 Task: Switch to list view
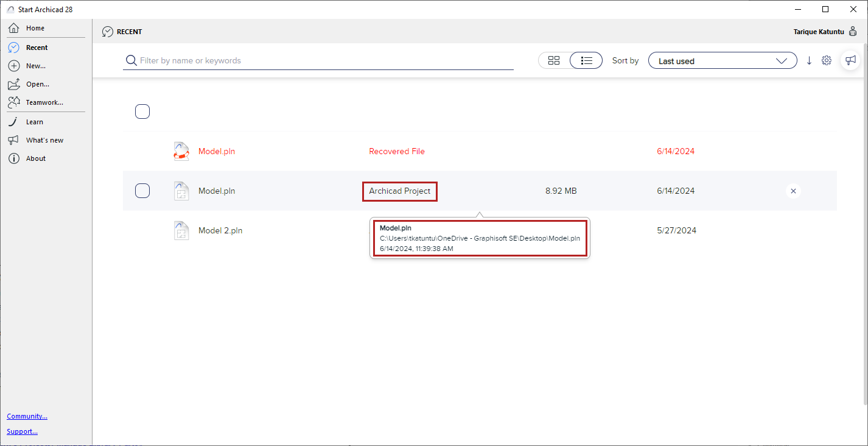click(x=586, y=60)
